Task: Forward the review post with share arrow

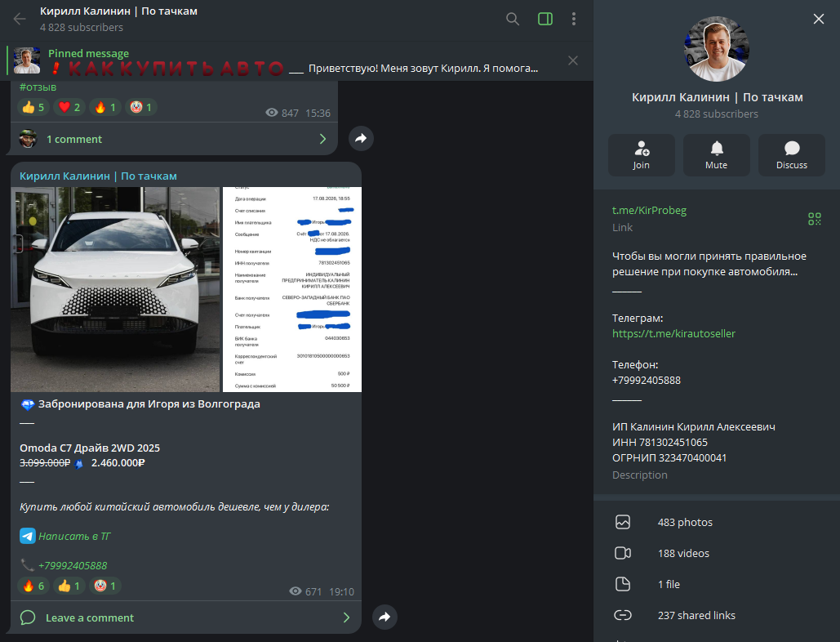Action: pos(361,138)
